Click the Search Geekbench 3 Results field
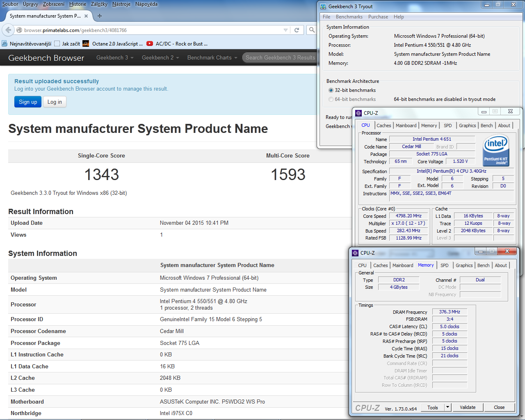Image resolution: width=525 pixels, height=420 pixels. [280, 58]
